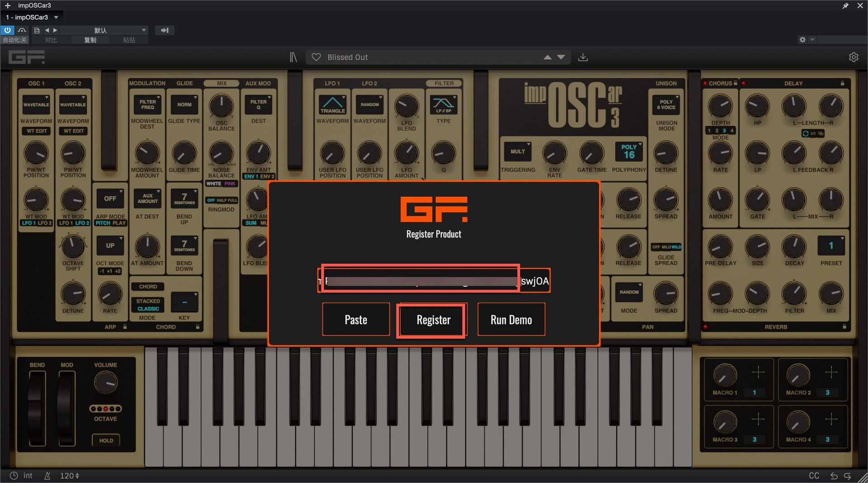Favorite the Blissed Out preset with heart icon
This screenshot has width=868, height=483.
316,57
